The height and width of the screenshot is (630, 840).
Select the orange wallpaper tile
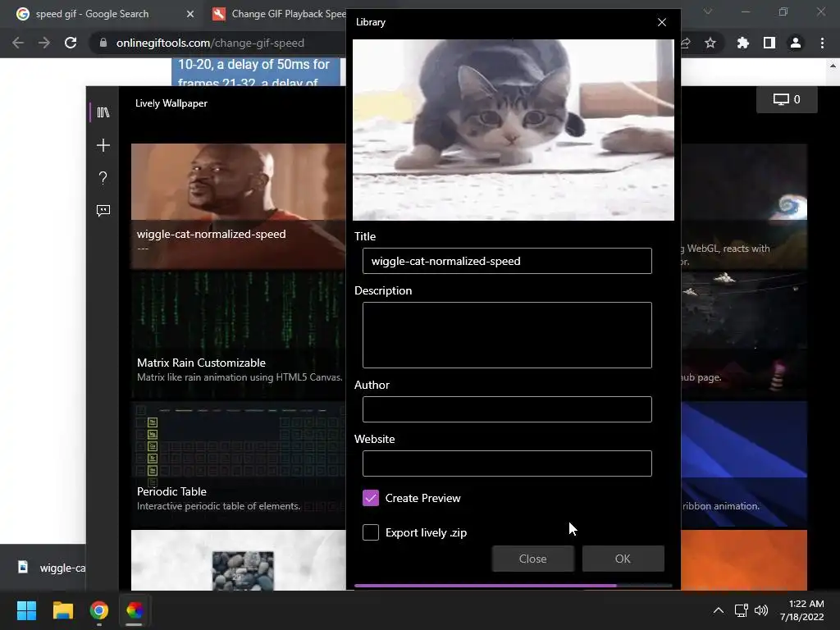(744, 559)
